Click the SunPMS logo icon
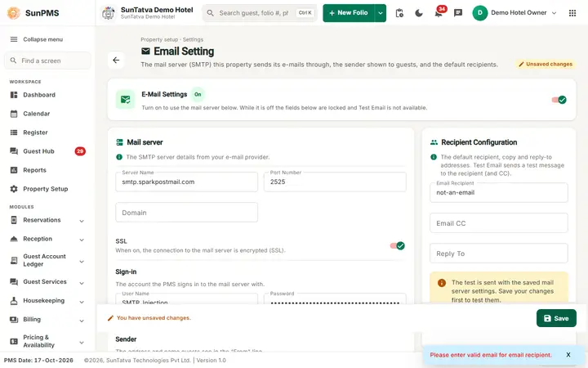588x368 pixels. 14,13
